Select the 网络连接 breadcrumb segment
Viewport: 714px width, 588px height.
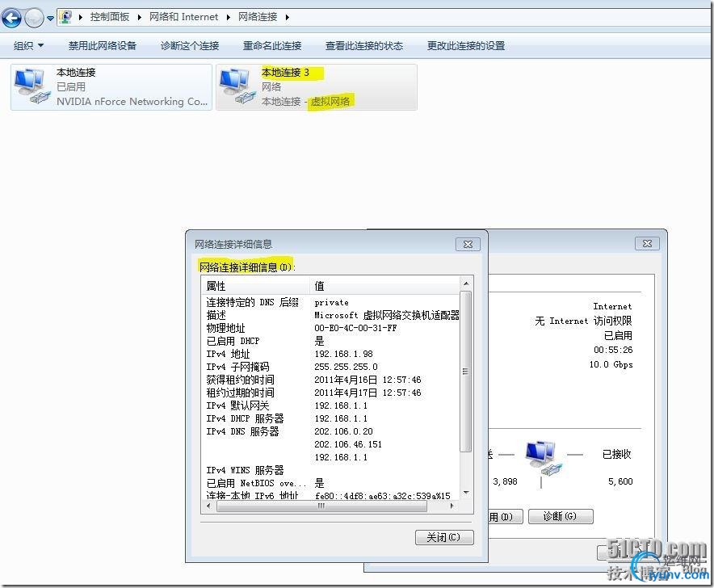(258, 17)
